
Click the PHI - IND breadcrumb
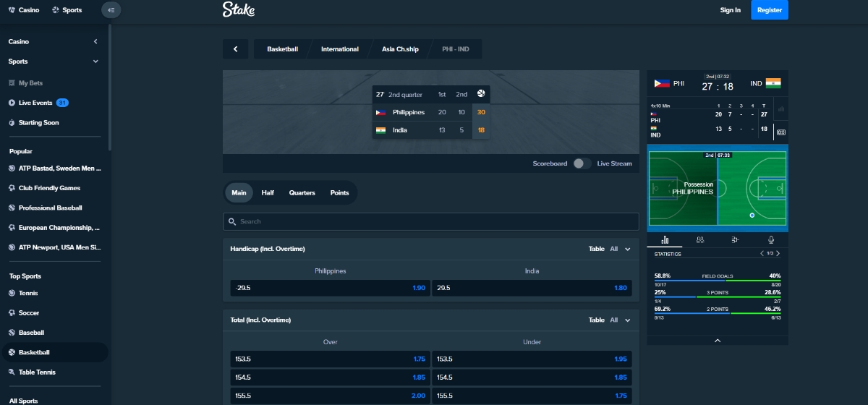point(456,49)
